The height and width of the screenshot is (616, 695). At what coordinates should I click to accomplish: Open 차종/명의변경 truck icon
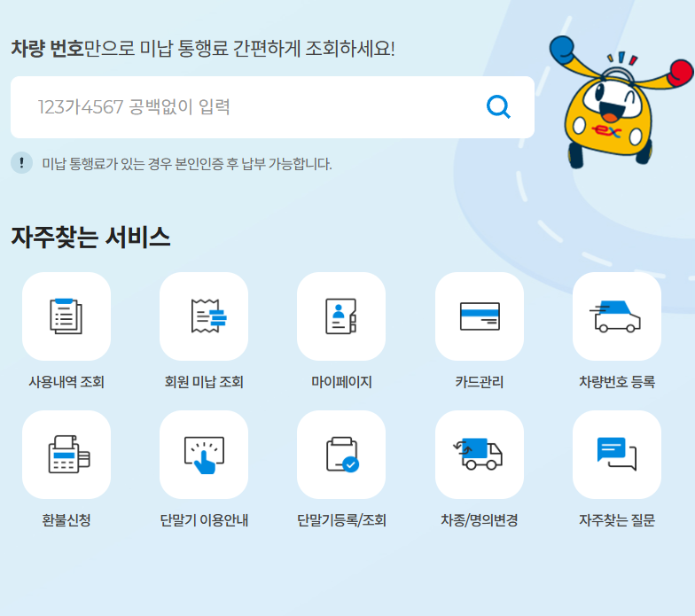(480, 455)
